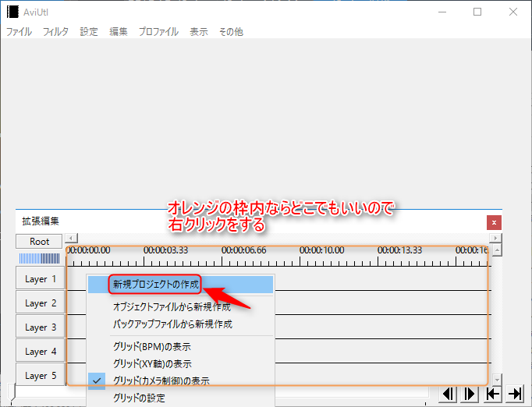Image resolution: width=532 pixels, height=407 pixels.
Task: Open the フィルタ menu
Action: (x=55, y=32)
